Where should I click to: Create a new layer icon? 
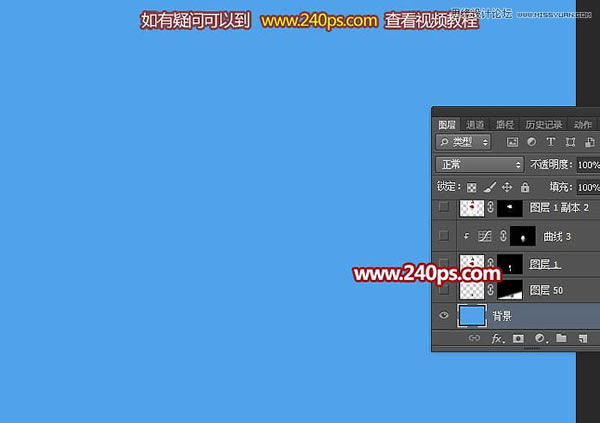tap(583, 338)
